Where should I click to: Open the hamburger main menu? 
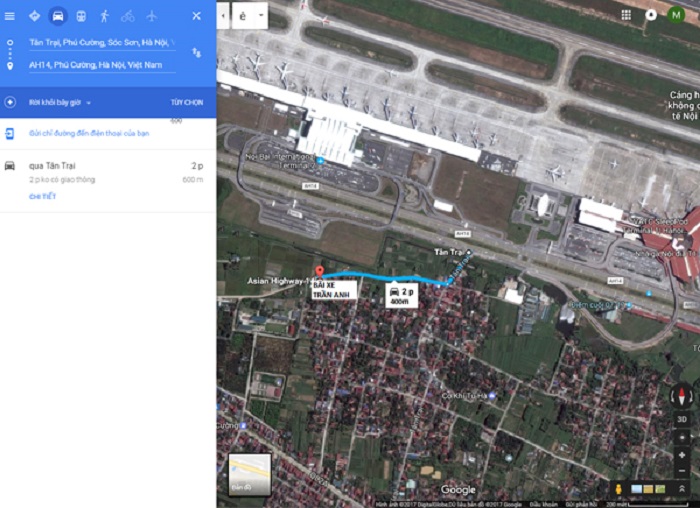pos(9,16)
